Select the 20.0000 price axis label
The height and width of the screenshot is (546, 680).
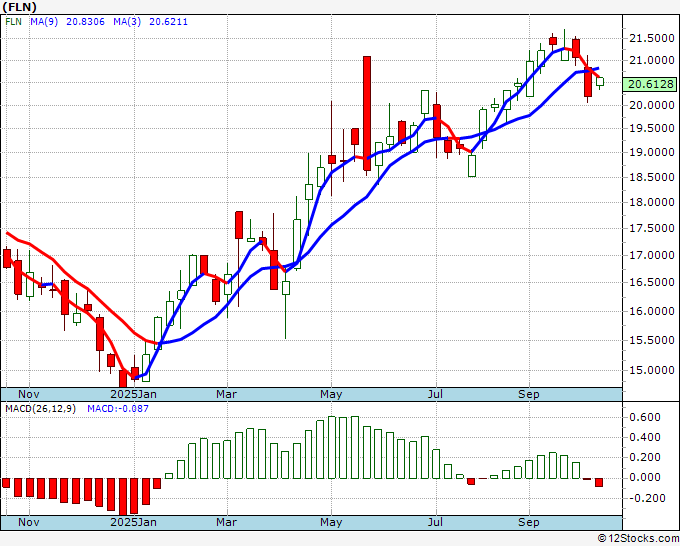(x=651, y=105)
